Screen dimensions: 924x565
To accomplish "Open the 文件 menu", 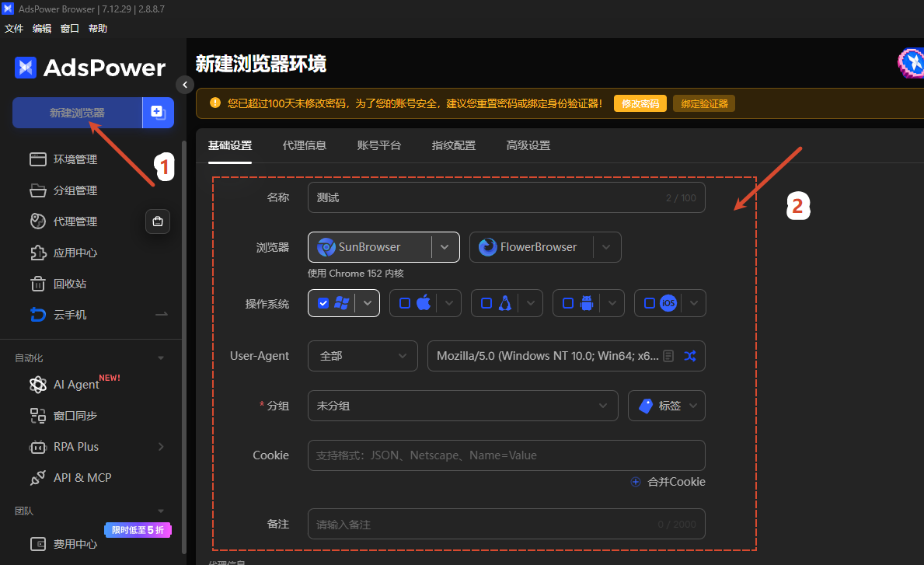I will pyautogui.click(x=13, y=28).
